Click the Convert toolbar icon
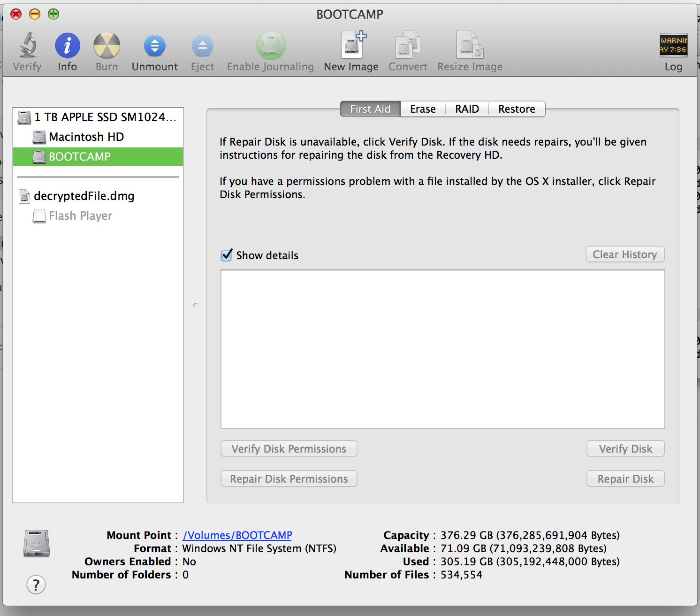This screenshot has width=700, height=616. coord(408,45)
